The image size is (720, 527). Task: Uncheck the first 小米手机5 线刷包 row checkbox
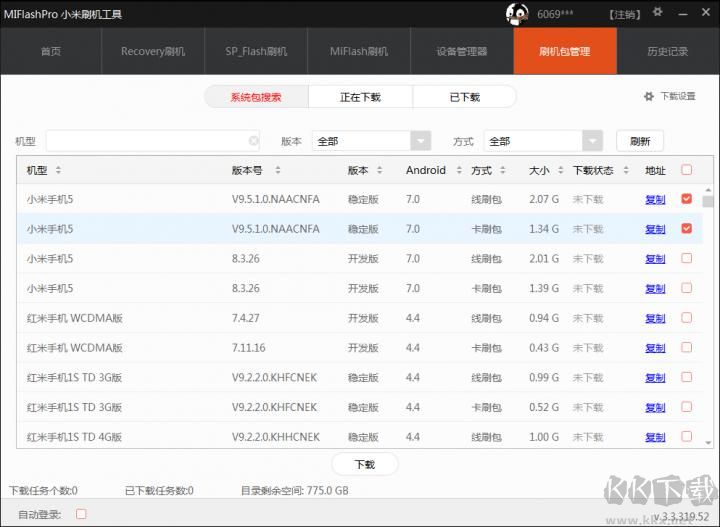click(x=686, y=199)
